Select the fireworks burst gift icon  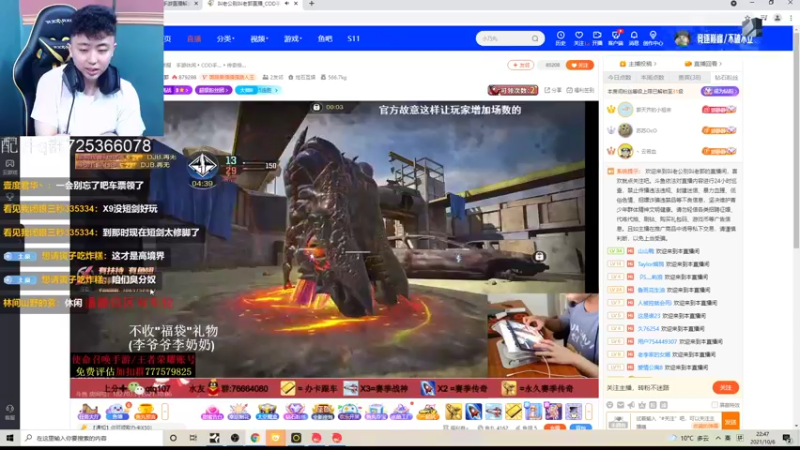coord(238,411)
